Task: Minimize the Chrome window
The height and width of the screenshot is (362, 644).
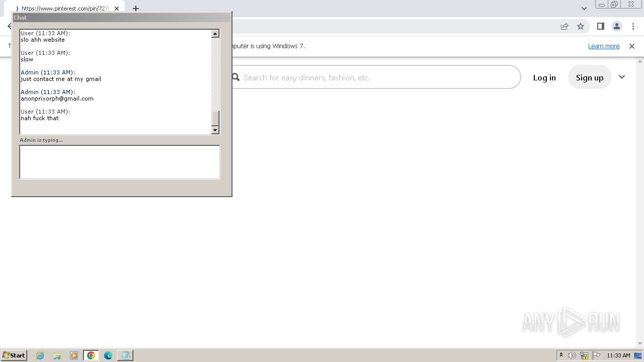Action: coord(602,5)
